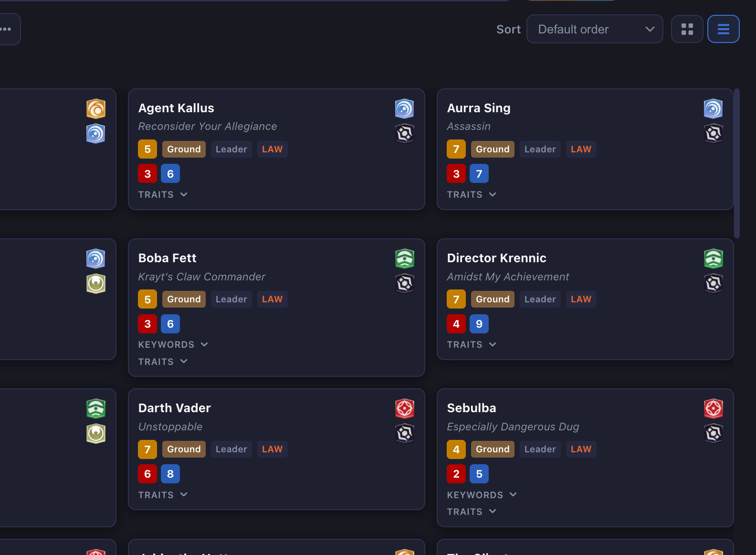Screen dimensions: 756x555
Task: Click the three-dots more options button
Action: (7, 29)
